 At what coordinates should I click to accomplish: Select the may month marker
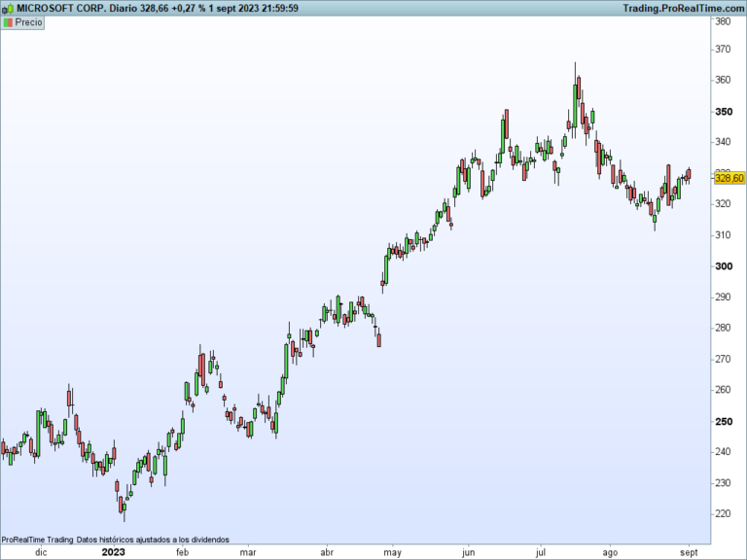392,553
